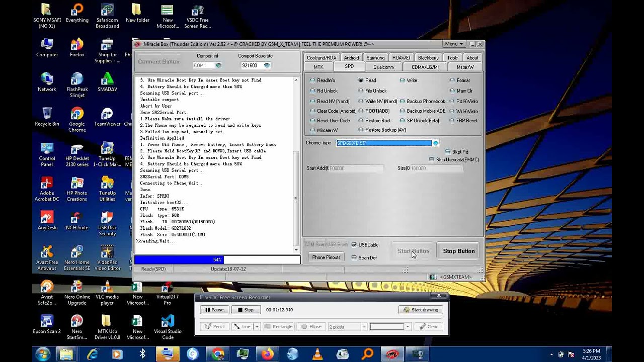
Task: Click the Windows Start orb
Action: click(x=43, y=354)
